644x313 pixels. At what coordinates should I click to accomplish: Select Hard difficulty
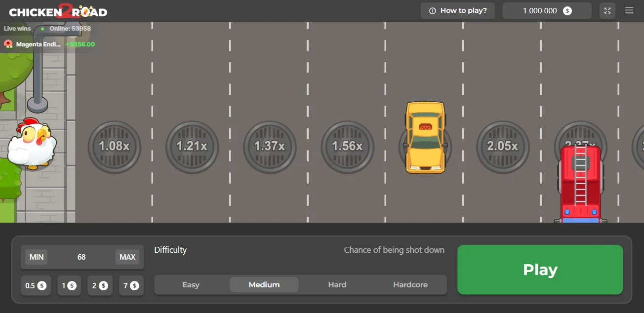click(x=337, y=285)
